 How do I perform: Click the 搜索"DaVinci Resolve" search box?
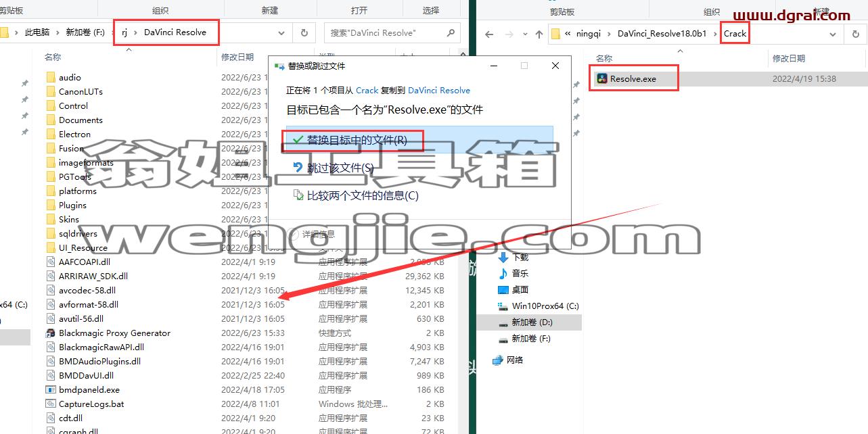[x=392, y=32]
